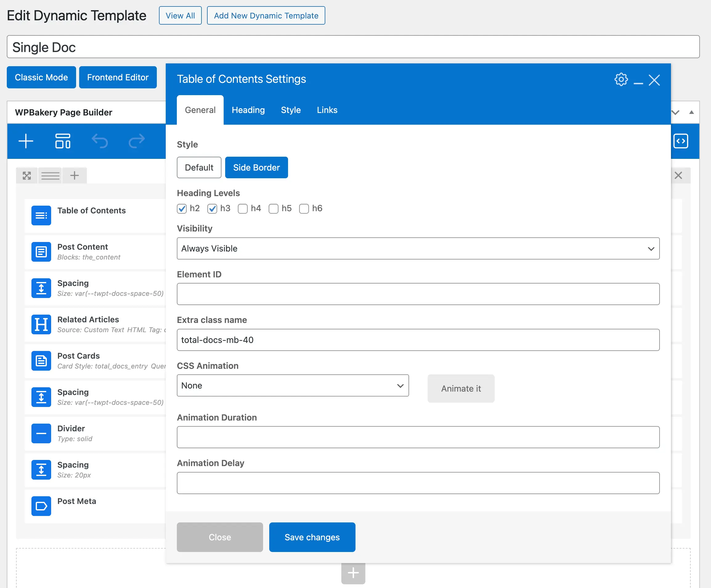This screenshot has height=588, width=711.
Task: Click the Post Meta element icon
Action: (41, 506)
